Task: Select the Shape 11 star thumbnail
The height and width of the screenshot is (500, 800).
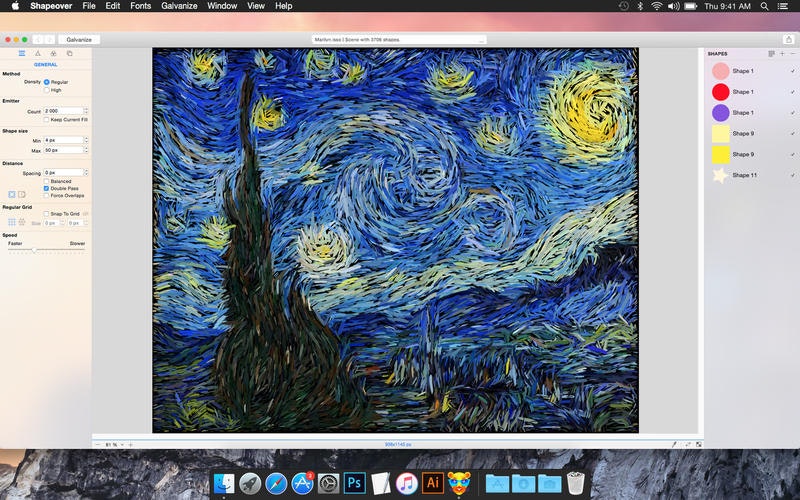Action: pyautogui.click(x=720, y=176)
